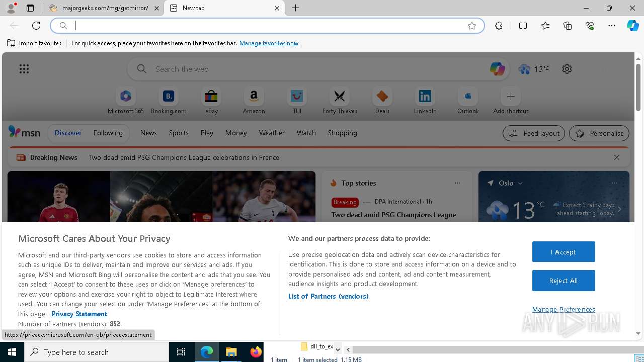Click Reject All privacy button
The height and width of the screenshot is (362, 644).
(563, 281)
